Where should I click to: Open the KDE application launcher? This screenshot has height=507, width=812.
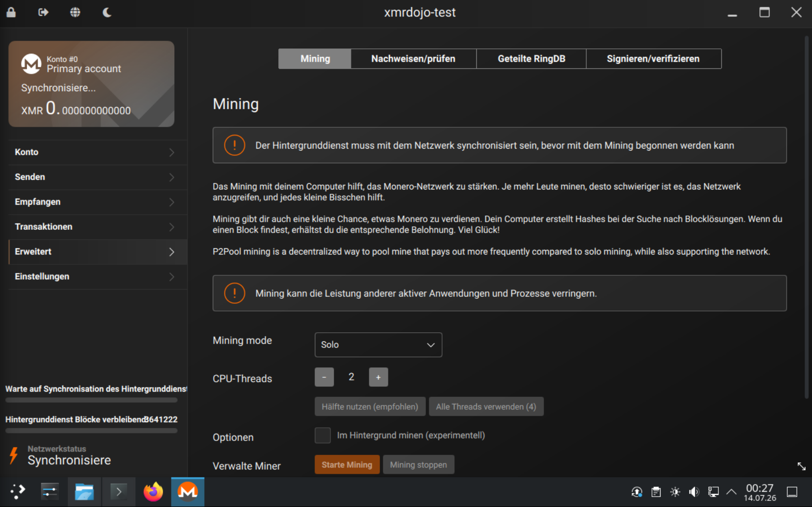(18, 492)
